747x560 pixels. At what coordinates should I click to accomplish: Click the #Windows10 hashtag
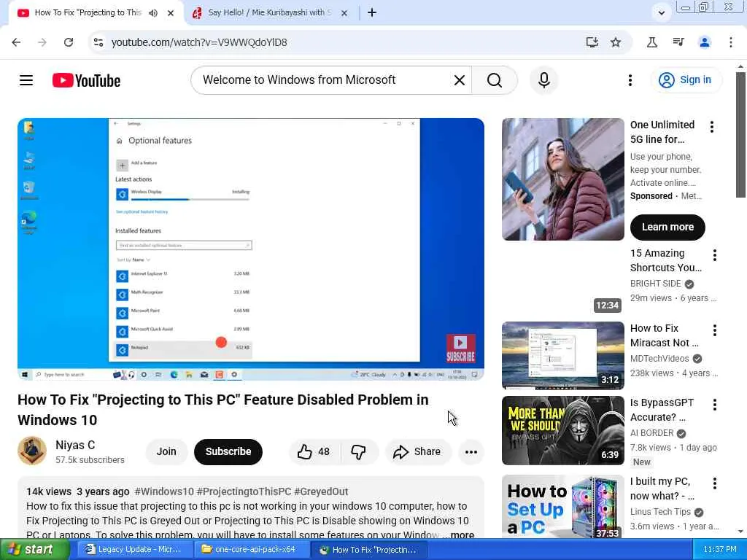click(164, 491)
